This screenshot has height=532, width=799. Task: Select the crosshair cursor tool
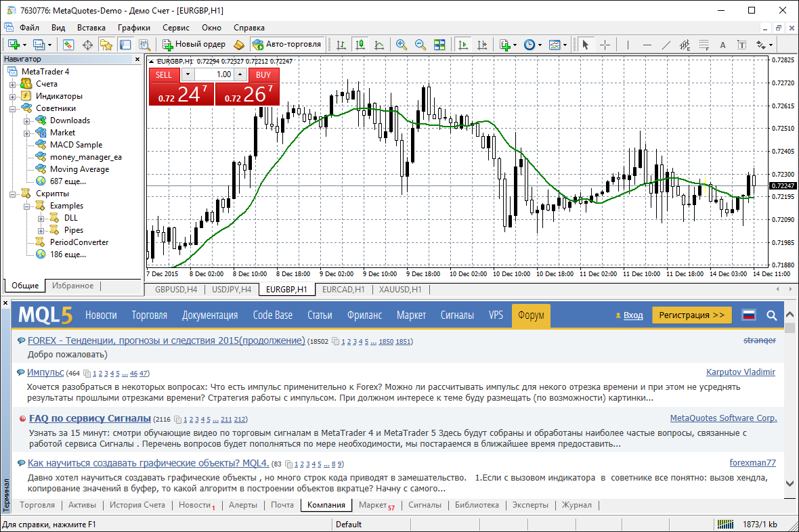[605, 45]
